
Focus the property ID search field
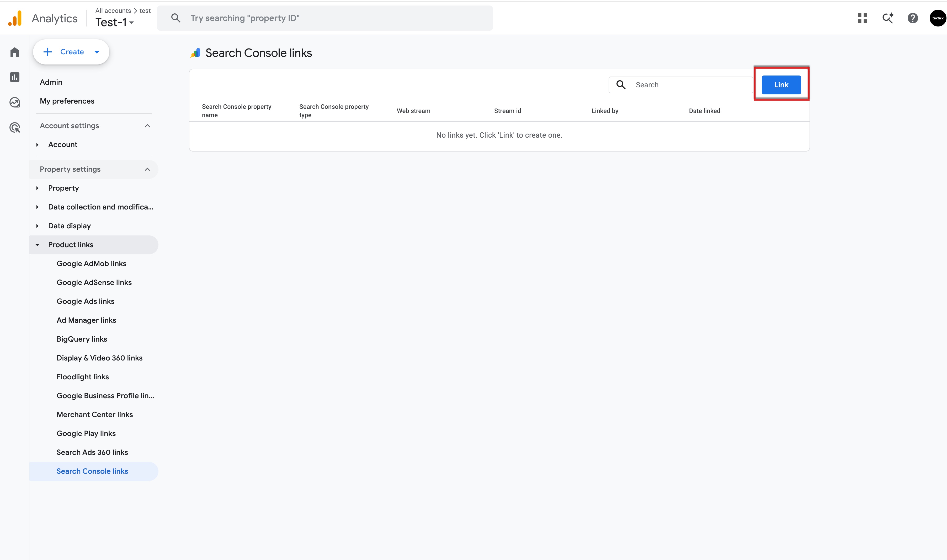tap(325, 18)
